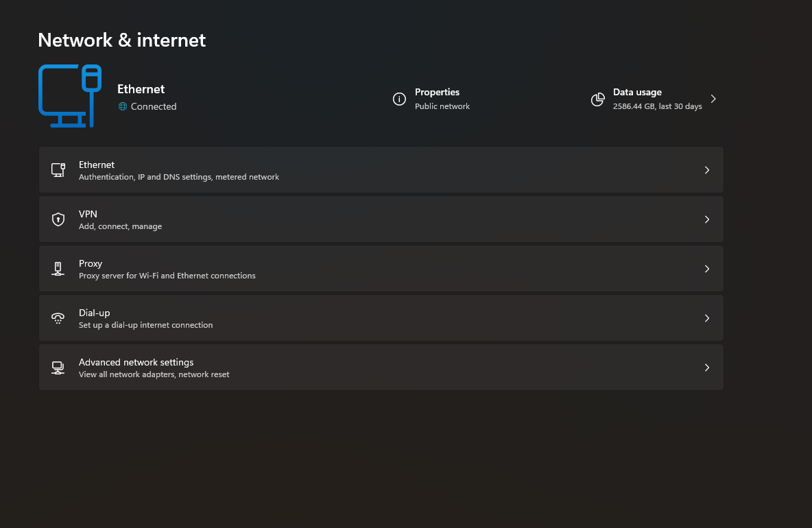Image resolution: width=812 pixels, height=528 pixels.
Task: Click the Proxy server icon
Action: coord(58,269)
